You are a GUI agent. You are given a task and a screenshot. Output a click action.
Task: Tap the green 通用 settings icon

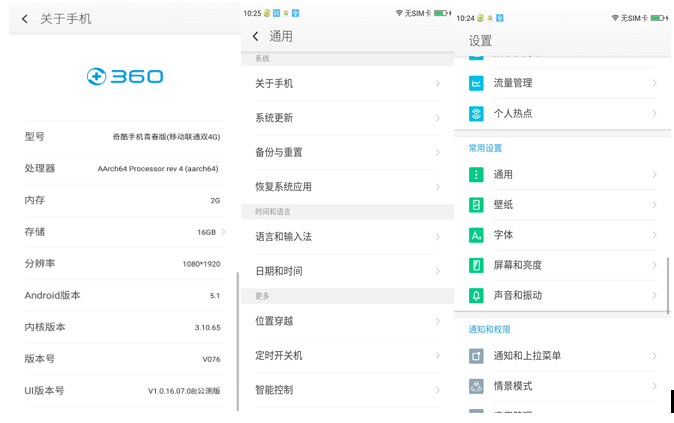476,175
